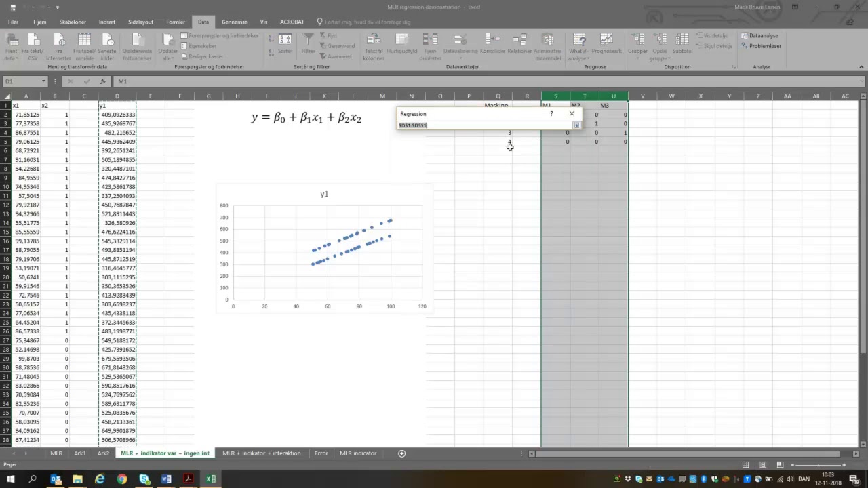Image resolution: width=868 pixels, height=488 pixels.
Task: Open MLR + indikator + interaktion sheet
Action: pyautogui.click(x=262, y=453)
